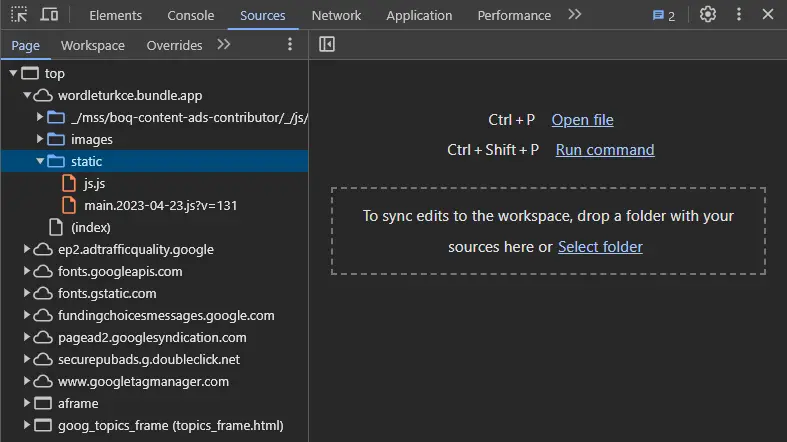Click the wordleturkce.bundle.app cloud icon
This screenshot has height=442, width=787.
(x=43, y=95)
